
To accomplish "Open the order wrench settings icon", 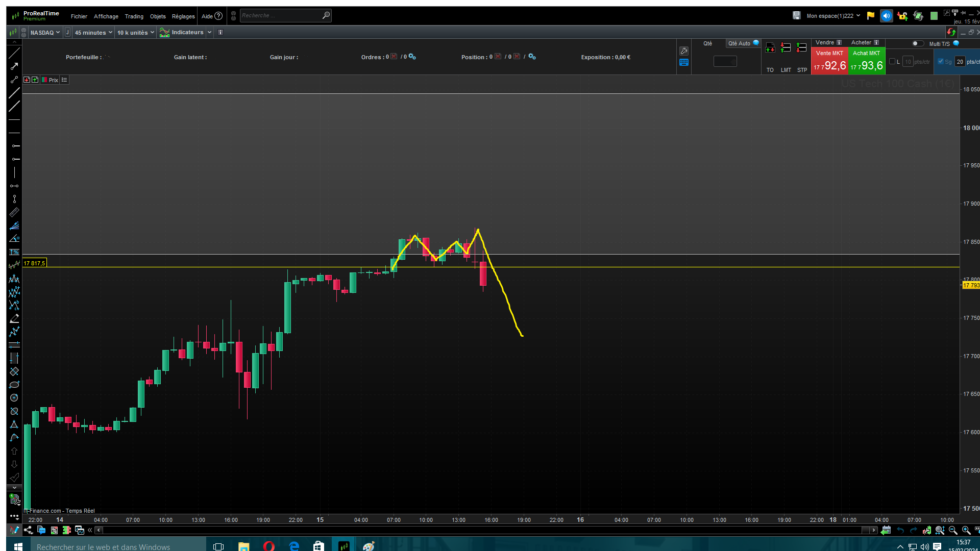I will (x=684, y=51).
